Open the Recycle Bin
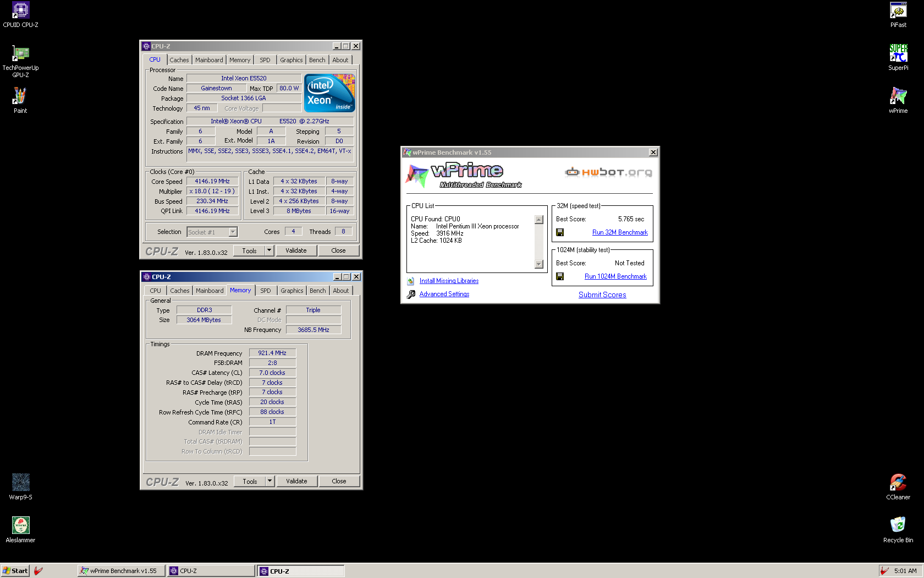Viewport: 924px width, 578px height. [x=898, y=530]
